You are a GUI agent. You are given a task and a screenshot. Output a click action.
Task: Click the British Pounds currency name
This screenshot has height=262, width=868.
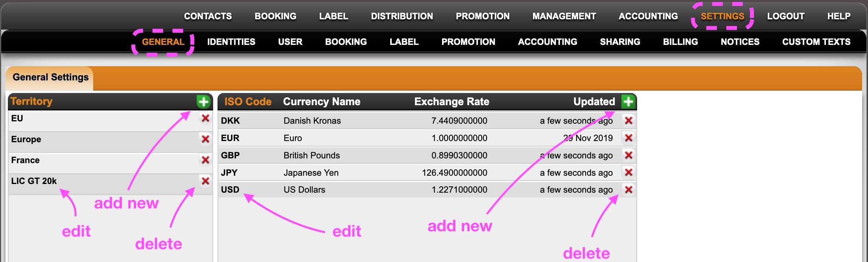311,155
